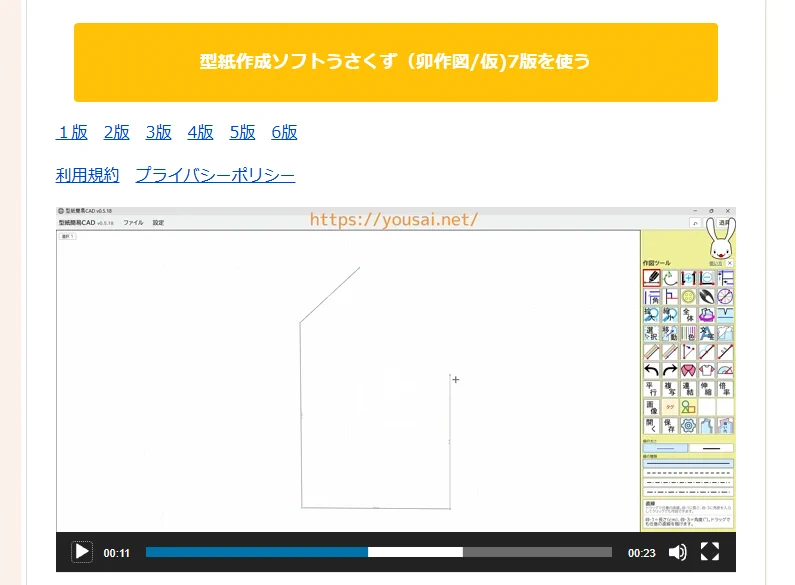This screenshot has width=795, height=585.
Task: Click the undo left arrow
Action: pos(652,371)
